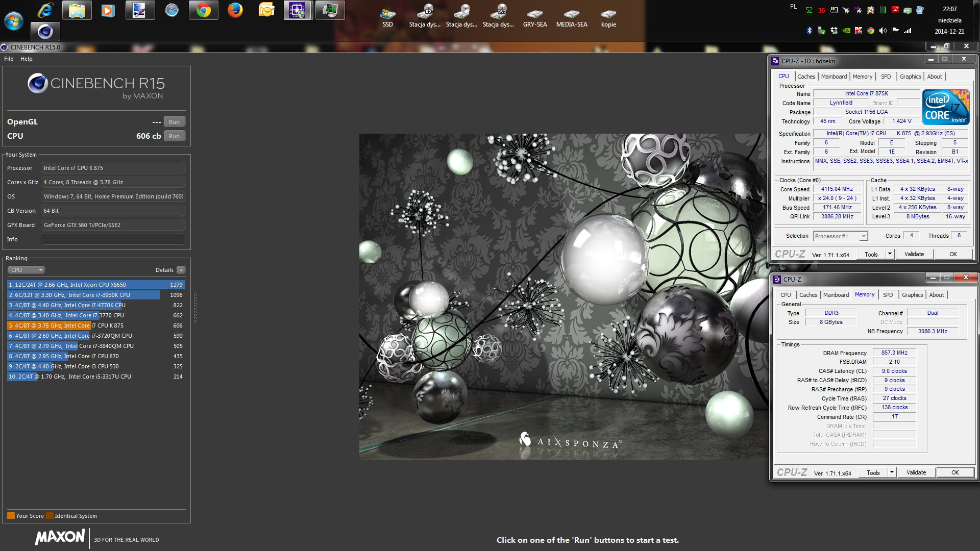Image resolution: width=980 pixels, height=551 pixels.
Task: Select ranking entry Core i5-3317U CPU
Action: click(x=96, y=377)
